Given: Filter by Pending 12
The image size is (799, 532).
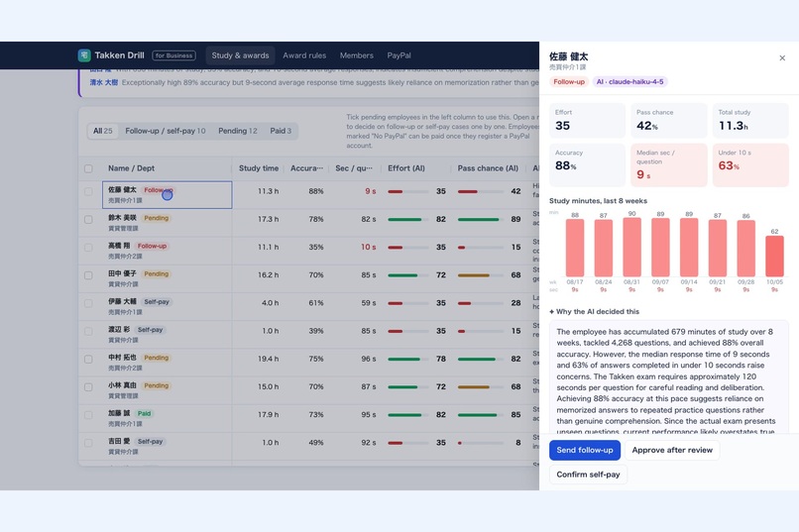Looking at the screenshot, I should pos(238,131).
